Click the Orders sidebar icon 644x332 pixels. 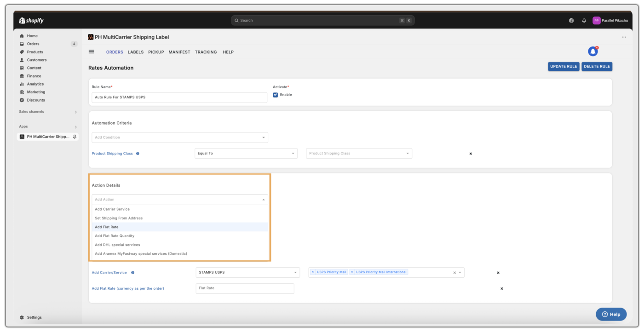click(22, 44)
